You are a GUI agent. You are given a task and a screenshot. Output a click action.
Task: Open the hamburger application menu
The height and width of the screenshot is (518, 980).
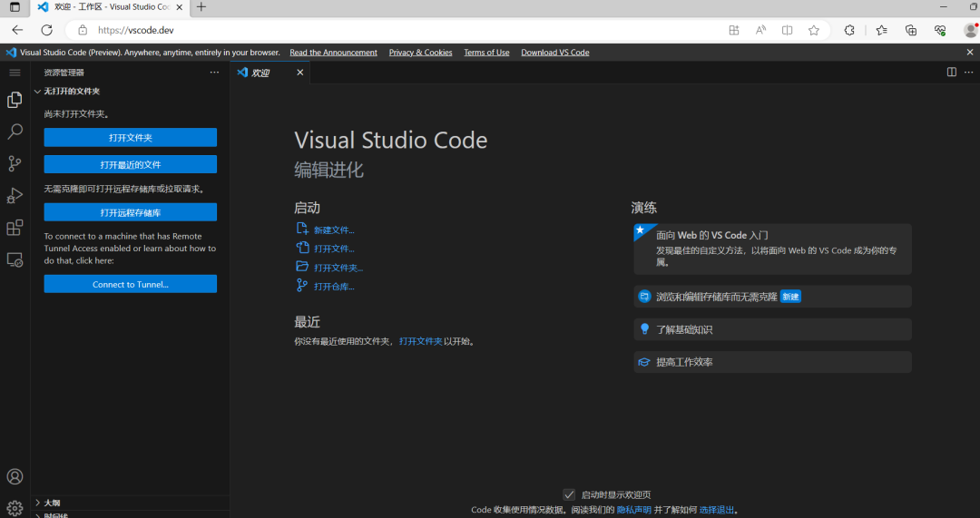15,73
